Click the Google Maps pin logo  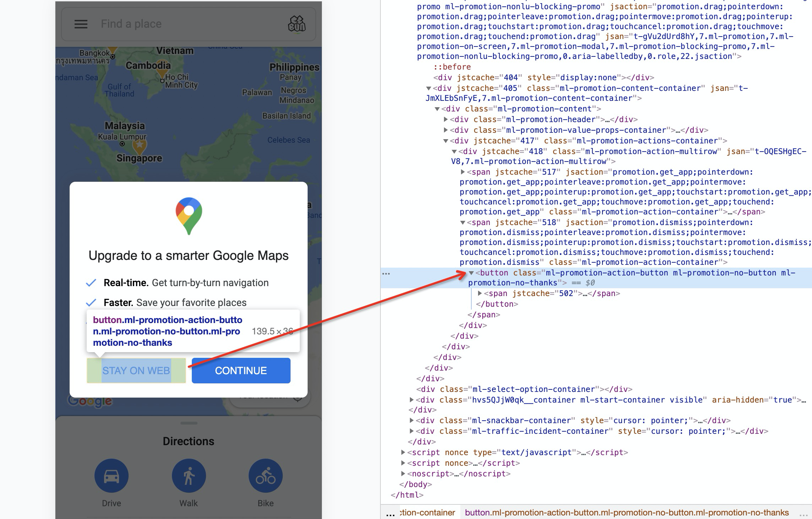[x=189, y=215]
